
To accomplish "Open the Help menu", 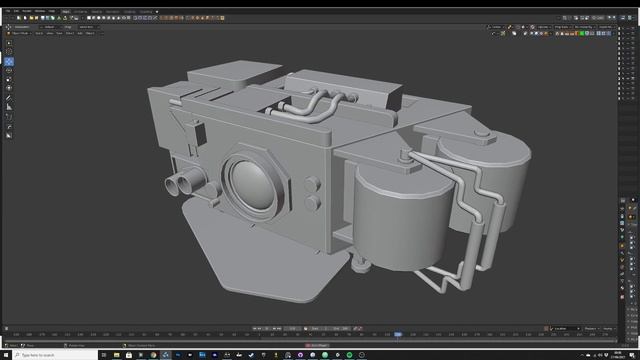I will pos(52,11).
